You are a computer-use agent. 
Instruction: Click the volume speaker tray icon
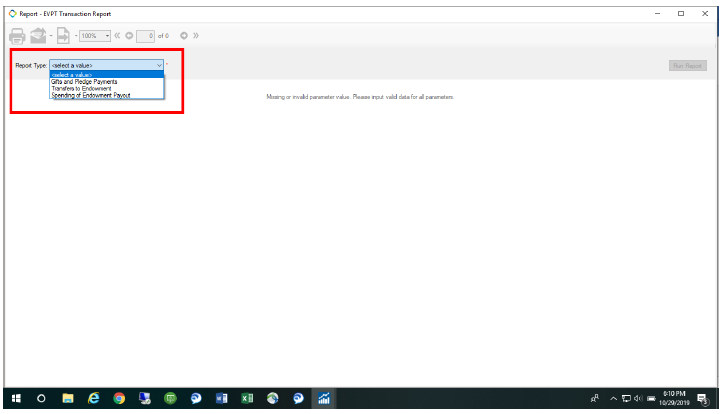[x=638, y=398]
